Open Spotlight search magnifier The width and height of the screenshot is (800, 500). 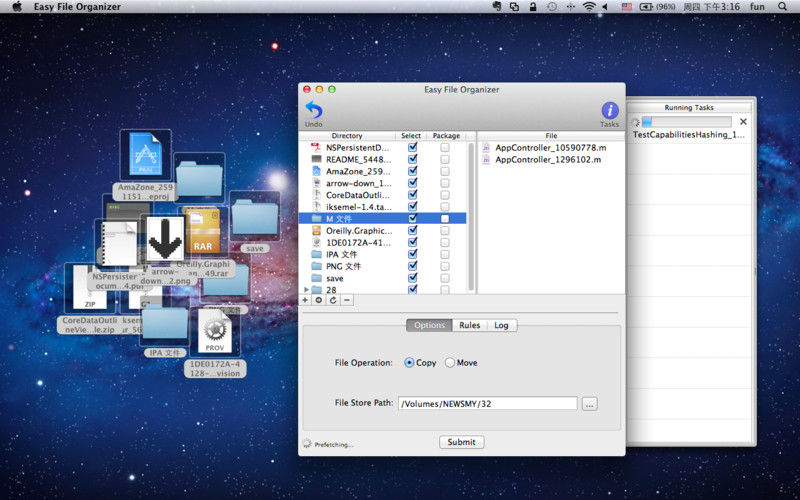(x=782, y=7)
